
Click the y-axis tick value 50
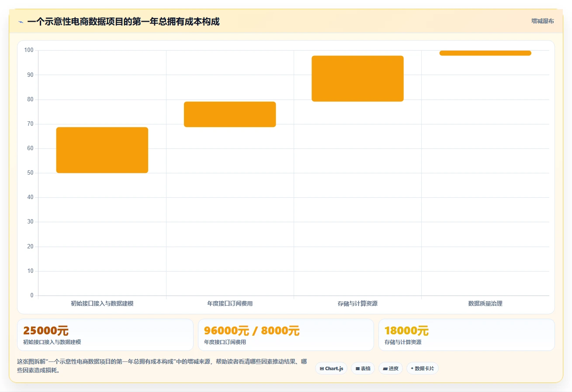pyautogui.click(x=30, y=173)
